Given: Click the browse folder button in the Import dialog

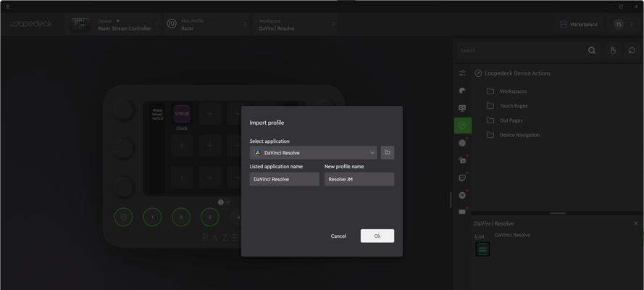Looking at the screenshot, I should 388,152.
